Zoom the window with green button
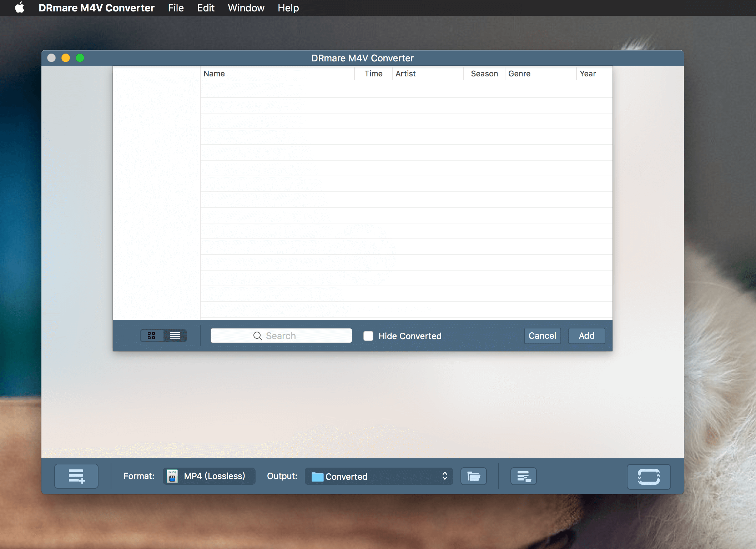 [x=80, y=58]
